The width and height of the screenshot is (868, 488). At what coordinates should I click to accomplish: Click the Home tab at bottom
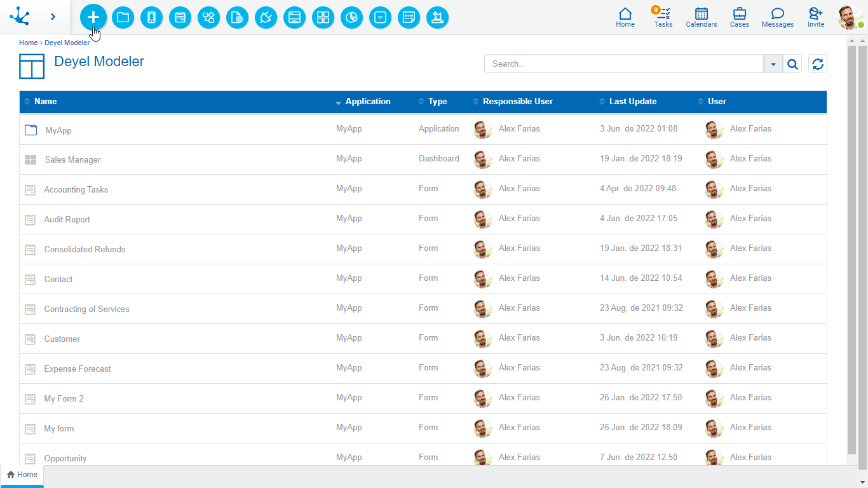coord(22,475)
